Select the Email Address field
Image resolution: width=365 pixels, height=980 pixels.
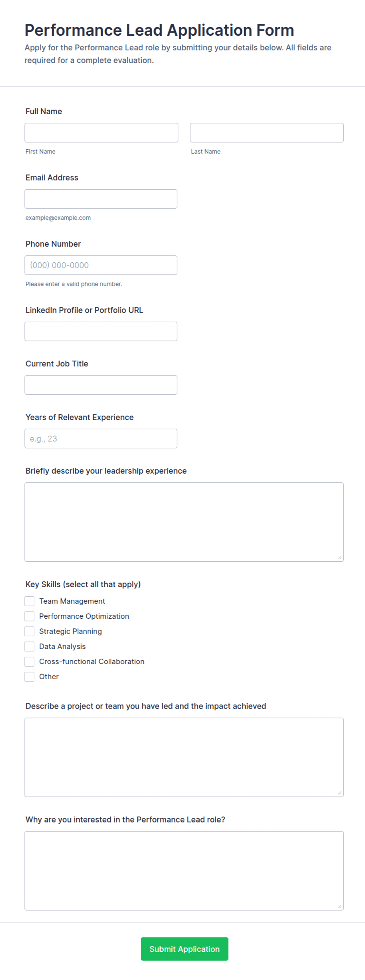[x=101, y=199]
